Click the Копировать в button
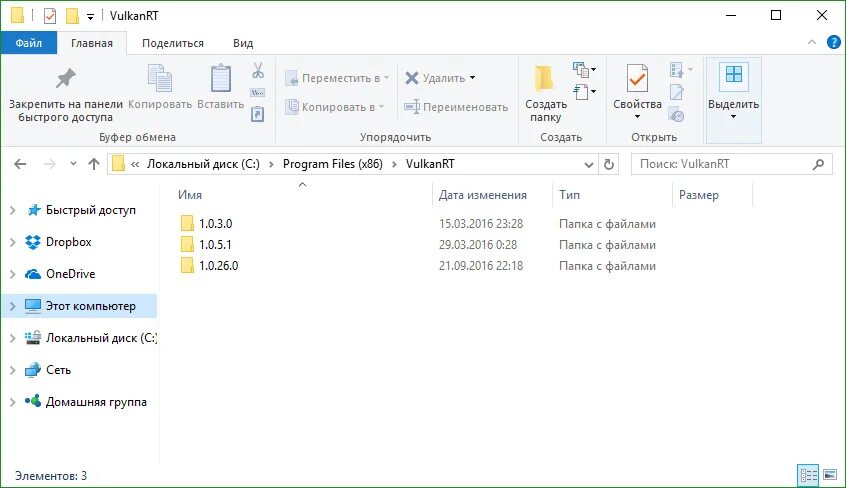Screen dimensions: 846x488 pyautogui.click(x=335, y=107)
